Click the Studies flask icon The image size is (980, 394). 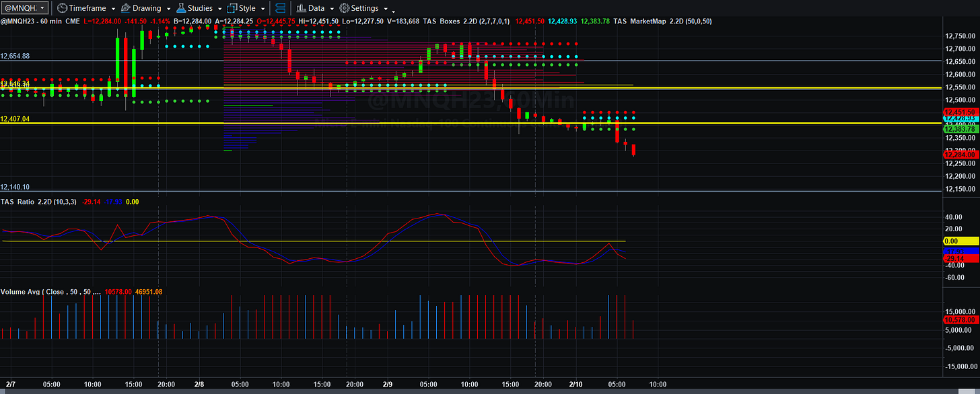tap(180, 8)
